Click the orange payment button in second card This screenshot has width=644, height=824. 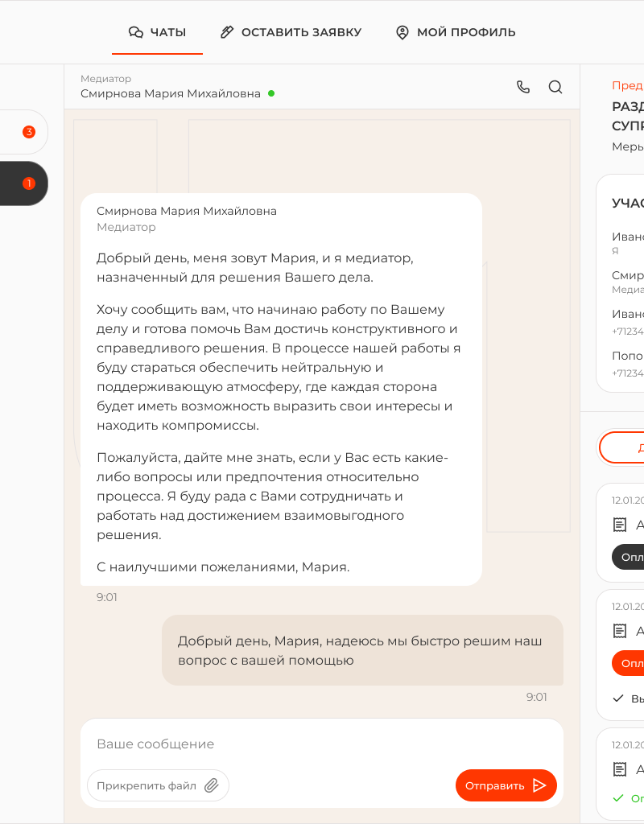coord(629,664)
